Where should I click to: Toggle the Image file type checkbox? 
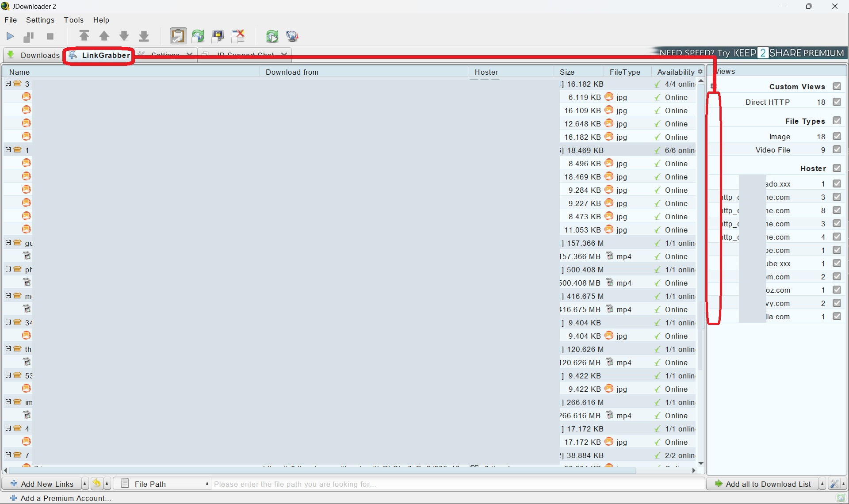click(837, 136)
